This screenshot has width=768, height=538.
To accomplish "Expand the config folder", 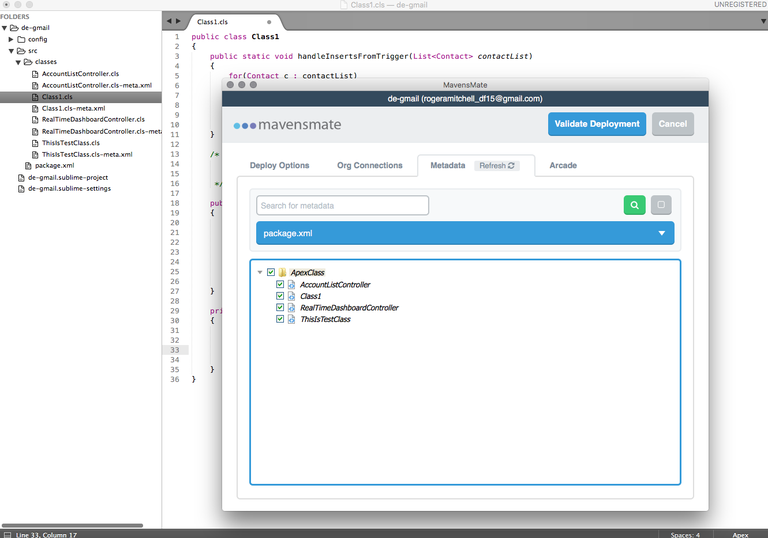I will pos(11,39).
